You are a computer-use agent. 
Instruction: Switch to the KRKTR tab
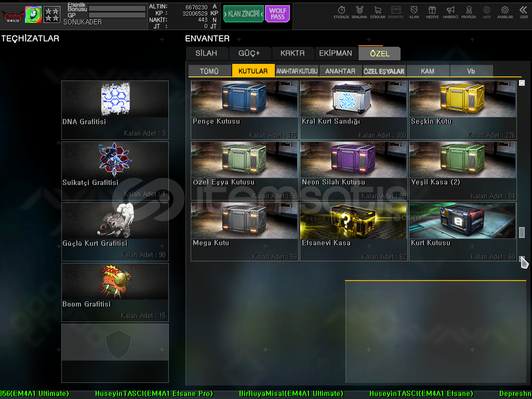tap(292, 54)
